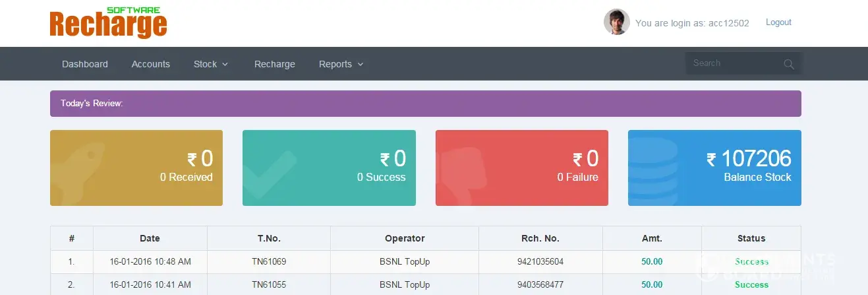Click the search magnifier icon
868x295 pixels.
coord(788,64)
